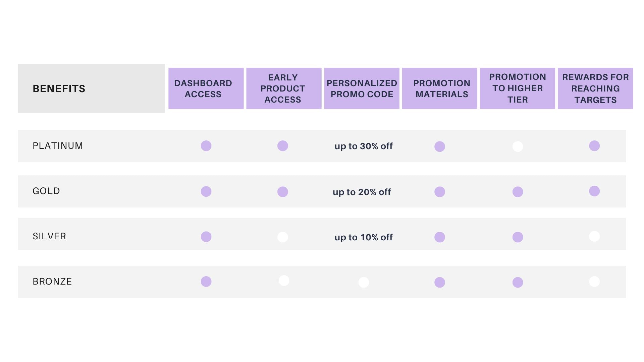
Task: Click the Silver Dashboard Access dot
Action: [206, 237]
